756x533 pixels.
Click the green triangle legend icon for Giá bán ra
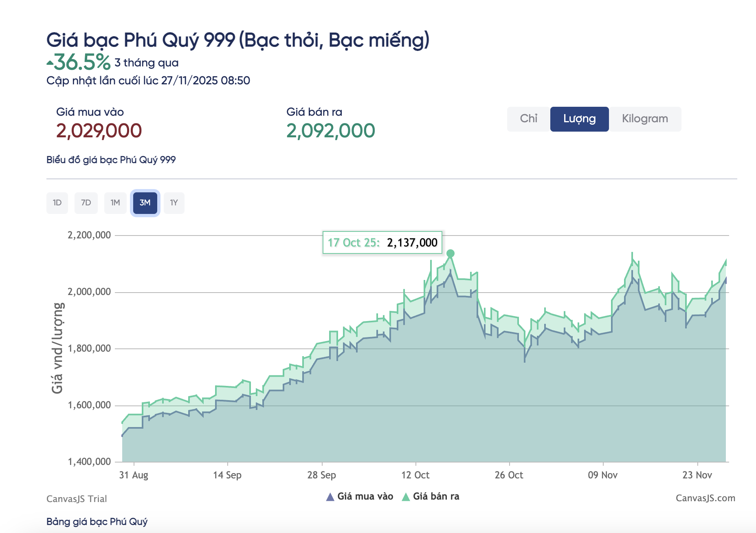pos(406,497)
